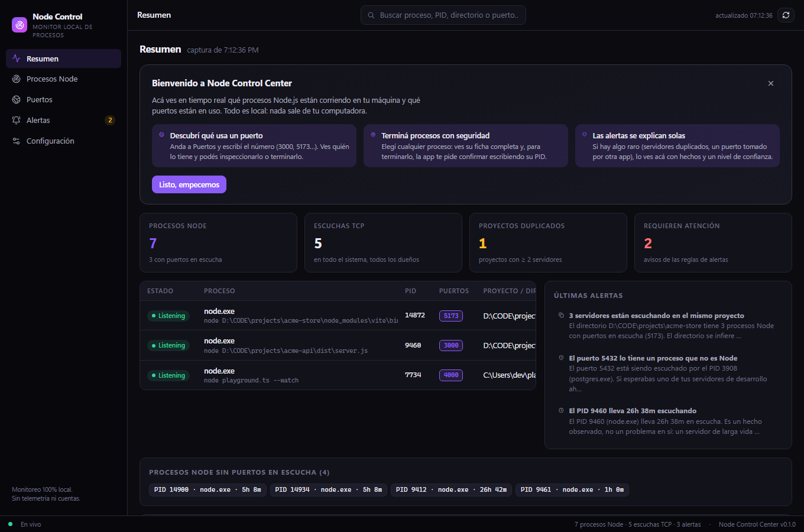Select the acme-api server.js process row
The height and width of the screenshot is (532, 804).
click(x=338, y=345)
